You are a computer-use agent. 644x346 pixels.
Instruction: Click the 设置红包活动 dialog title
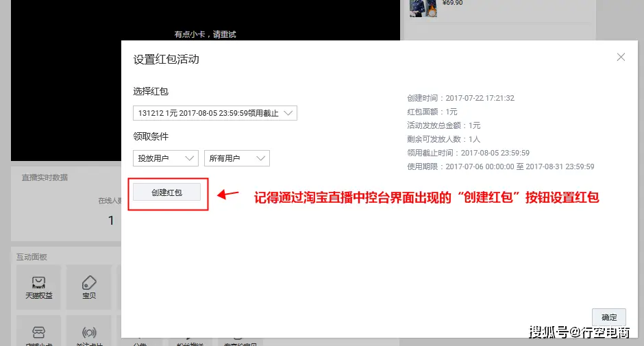click(166, 59)
